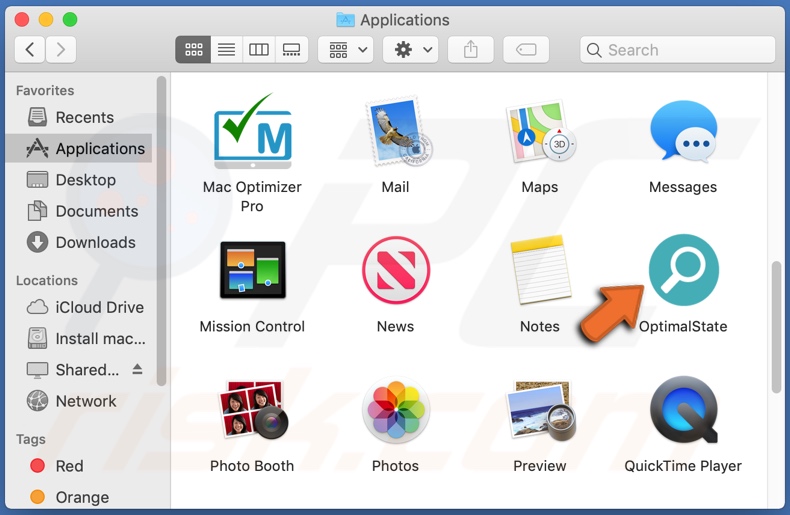Screen dimensions: 790x515
Task: Click the Mission Control file name
Action: [252, 327]
